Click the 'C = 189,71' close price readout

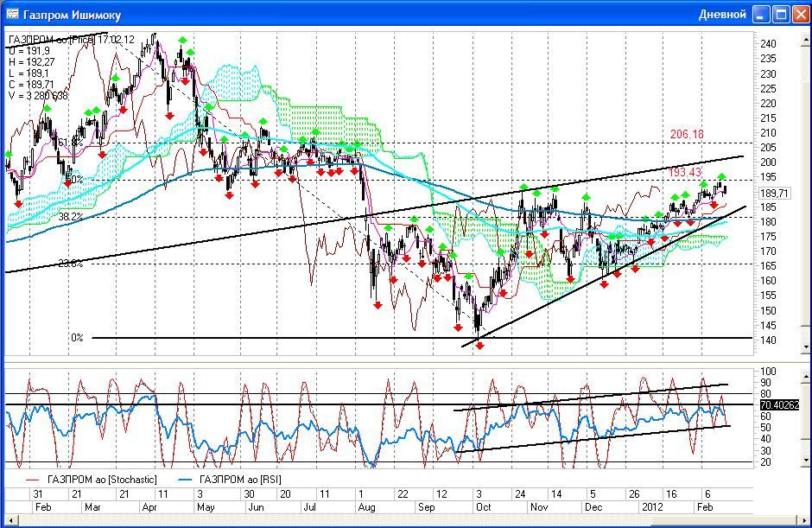pos(31,85)
